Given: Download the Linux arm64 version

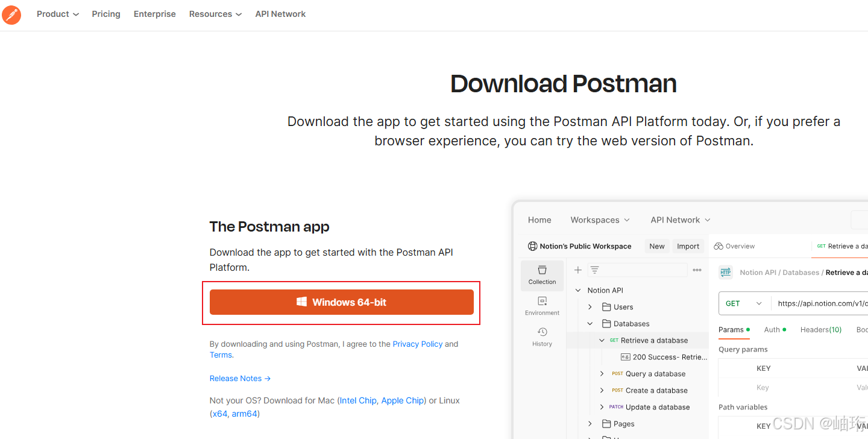Looking at the screenshot, I should tap(245, 414).
